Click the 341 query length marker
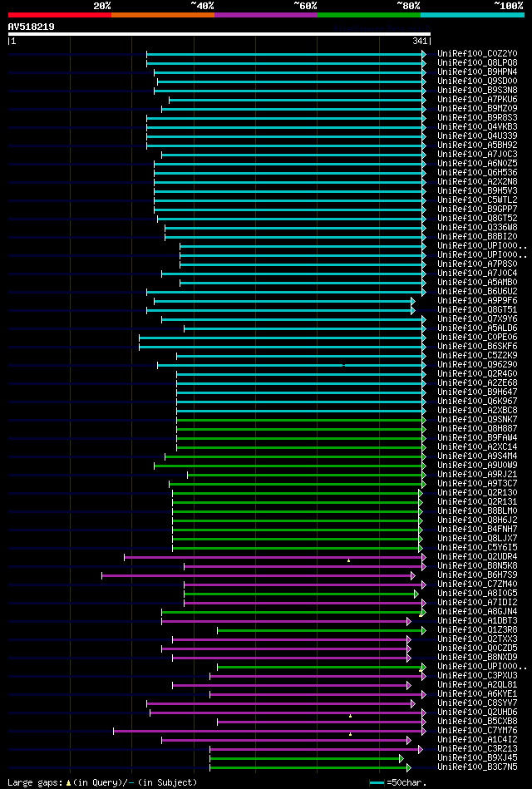This screenshot has width=532, height=789. coord(420,42)
